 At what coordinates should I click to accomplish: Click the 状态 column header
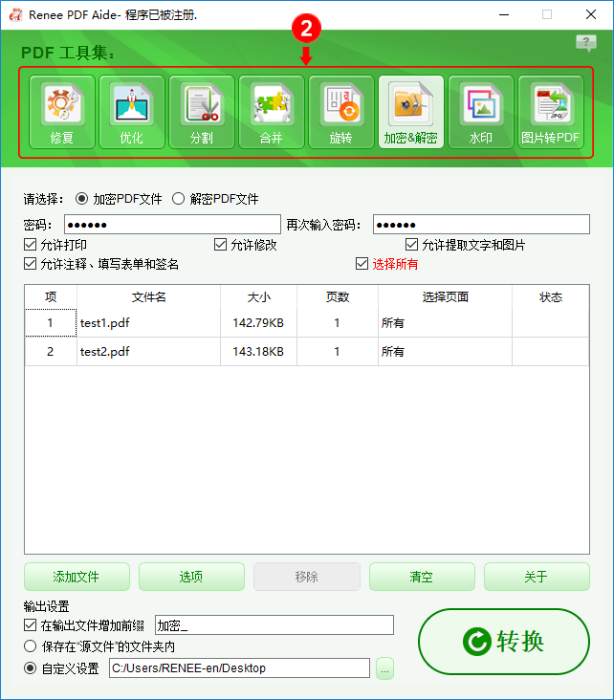pos(551,296)
